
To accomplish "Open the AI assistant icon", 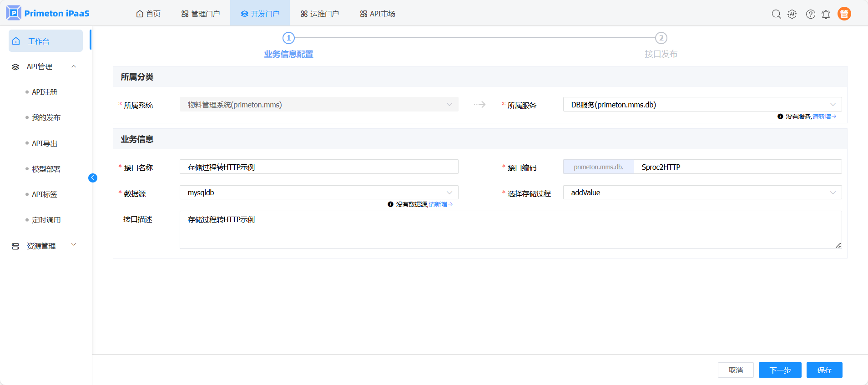I will point(792,14).
